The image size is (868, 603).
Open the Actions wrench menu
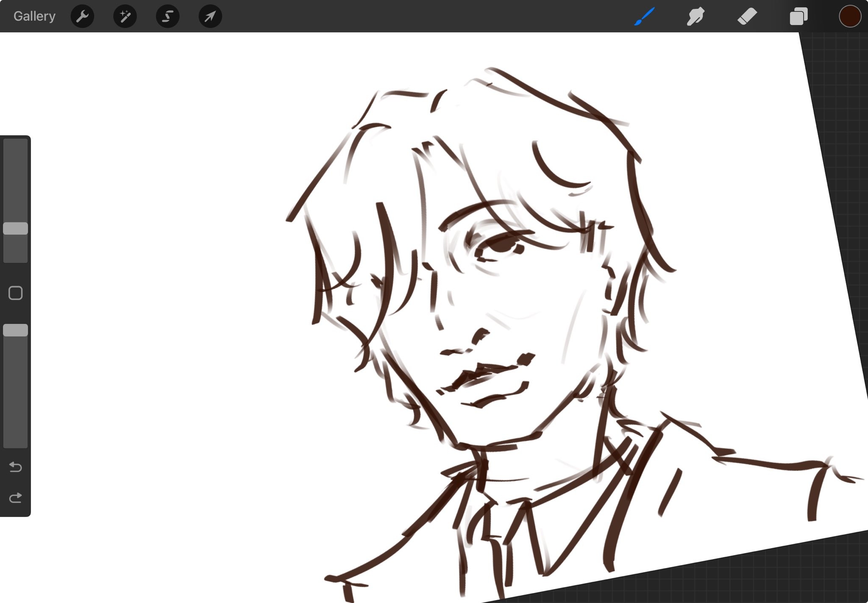82,17
